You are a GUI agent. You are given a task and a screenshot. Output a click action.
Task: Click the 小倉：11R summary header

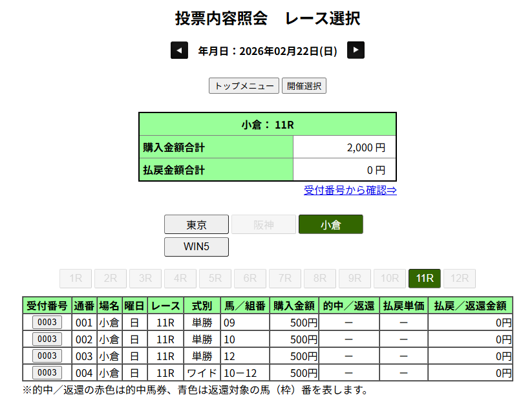point(267,125)
